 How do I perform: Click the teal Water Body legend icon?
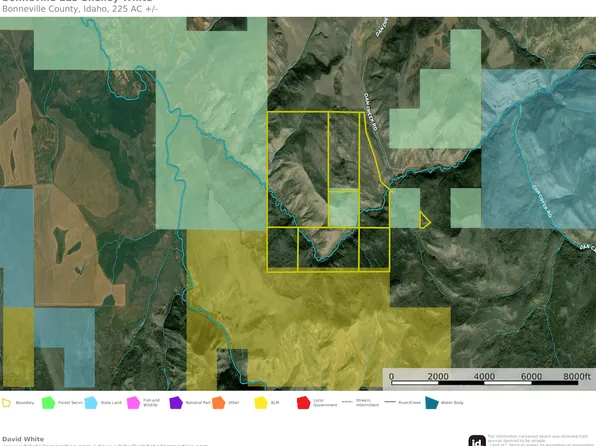point(432,403)
